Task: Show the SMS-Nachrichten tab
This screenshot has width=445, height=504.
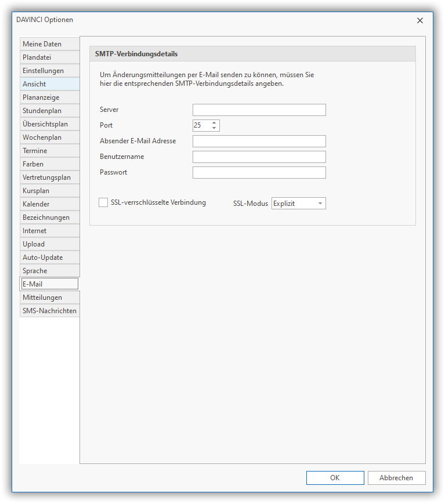Action: 49,311
